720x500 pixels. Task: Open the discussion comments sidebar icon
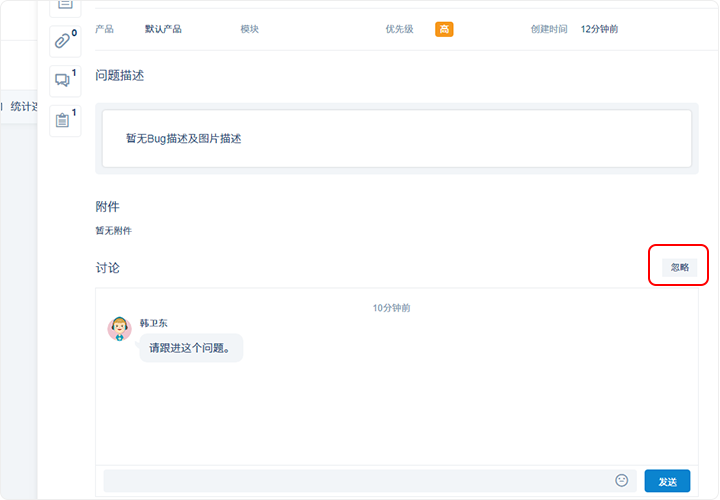click(65, 81)
